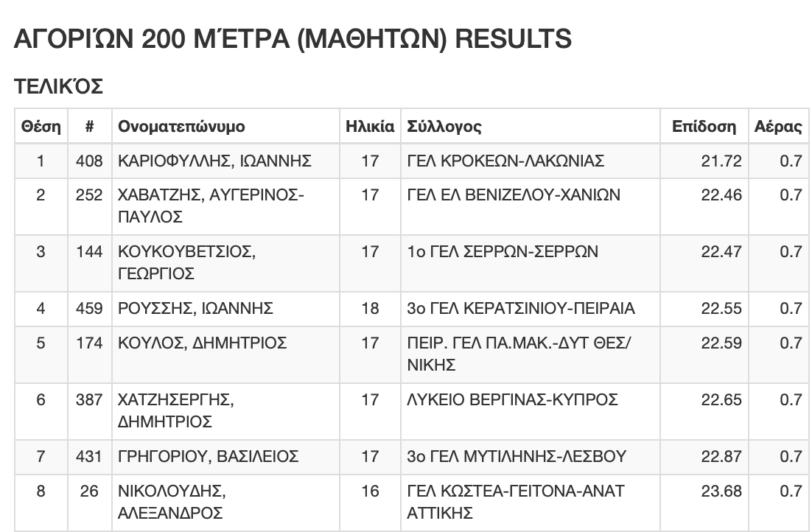
Task: Click the winning time 21.72
Action: [x=721, y=161]
